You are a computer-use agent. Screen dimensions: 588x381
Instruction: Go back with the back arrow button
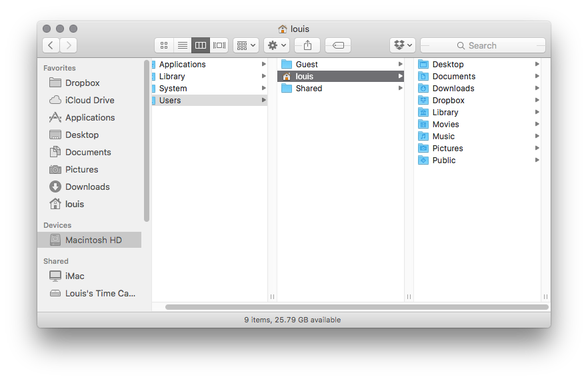pyautogui.click(x=51, y=45)
